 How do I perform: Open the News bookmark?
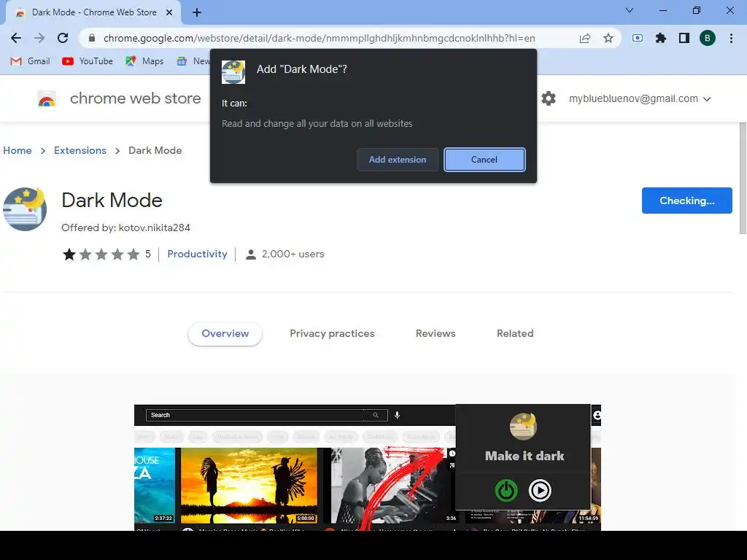click(193, 61)
